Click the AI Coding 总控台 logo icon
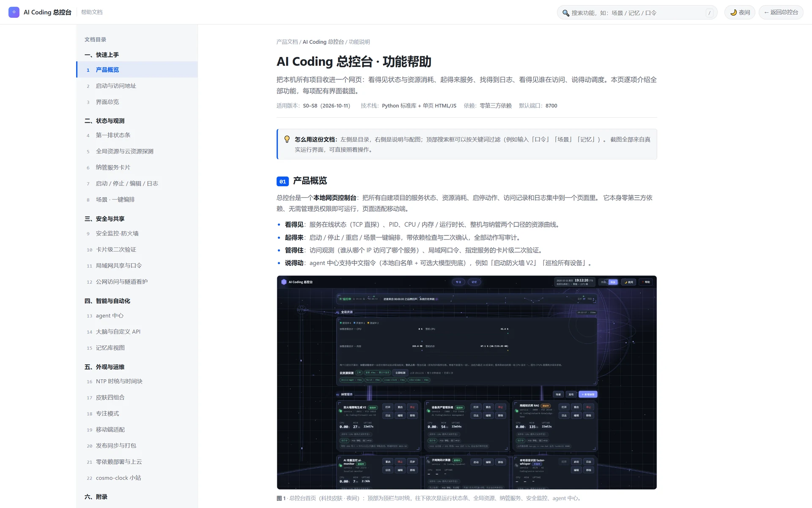The image size is (812, 508). pos(14,12)
